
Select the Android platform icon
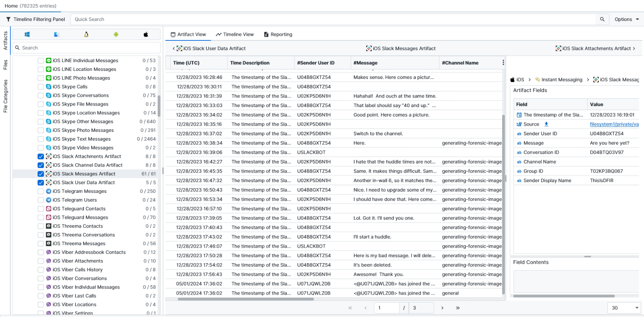[x=116, y=34]
